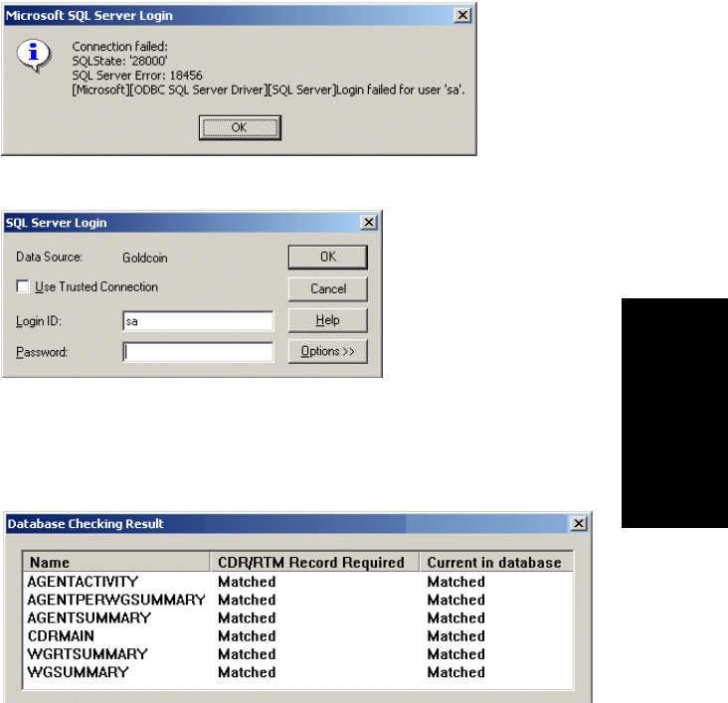Screen dimensions: 728x703
Task: Click CDRMAIN's Current in database Matched cell
Action: tap(455, 635)
